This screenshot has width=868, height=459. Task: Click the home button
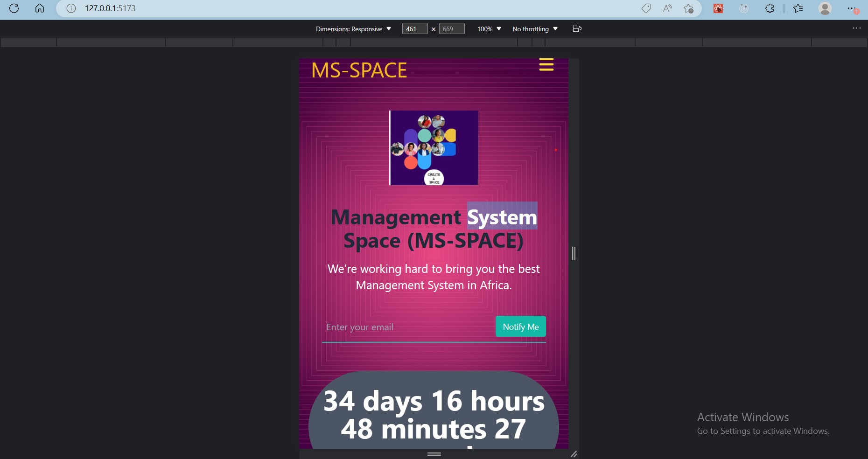tap(40, 8)
